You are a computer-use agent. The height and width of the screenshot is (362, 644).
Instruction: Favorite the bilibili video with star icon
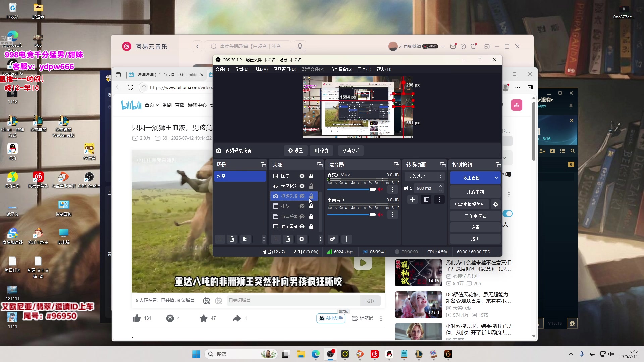click(x=204, y=318)
